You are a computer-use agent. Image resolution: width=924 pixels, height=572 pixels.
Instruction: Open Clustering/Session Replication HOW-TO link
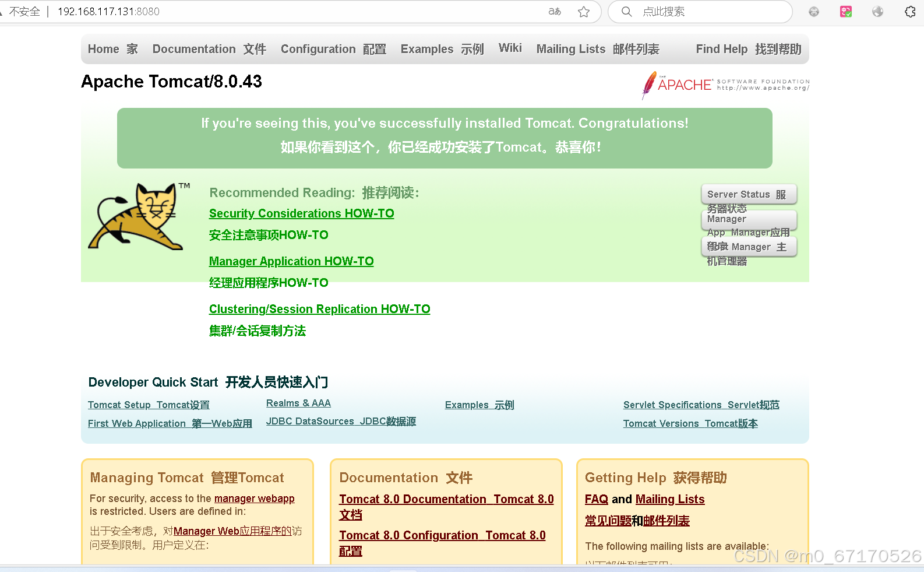(320, 309)
